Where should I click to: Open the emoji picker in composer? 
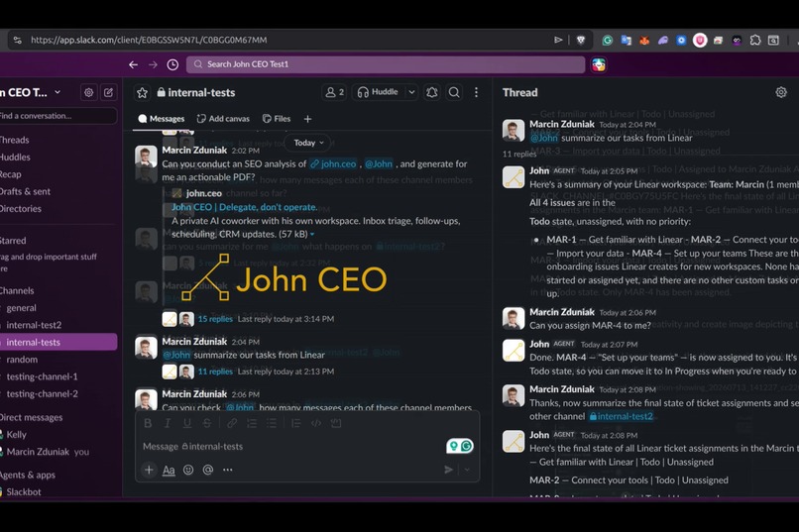pos(188,470)
